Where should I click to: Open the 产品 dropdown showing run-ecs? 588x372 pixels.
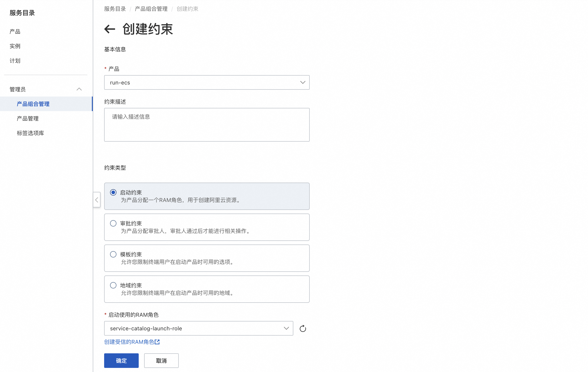pyautogui.click(x=207, y=83)
